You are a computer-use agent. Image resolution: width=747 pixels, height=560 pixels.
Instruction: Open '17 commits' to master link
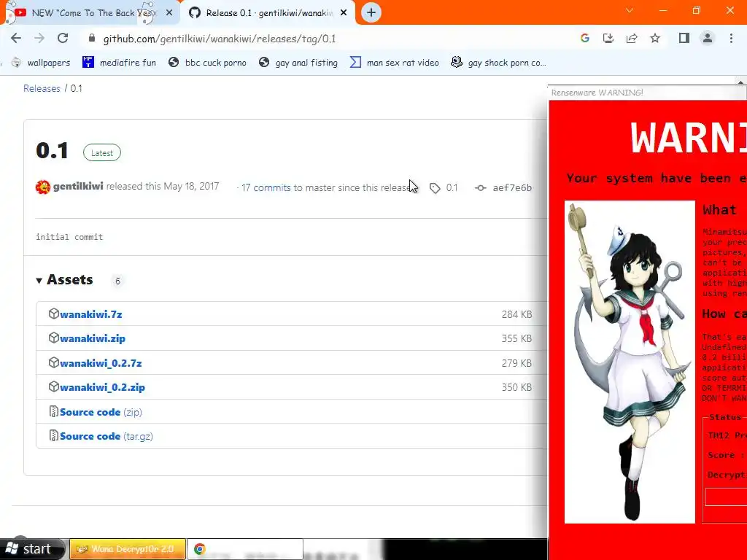tap(266, 187)
